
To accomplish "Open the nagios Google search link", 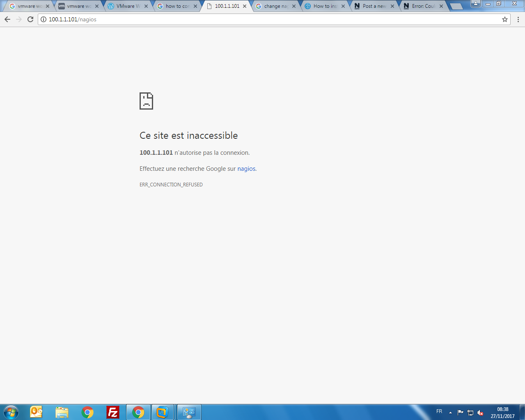I will point(246,169).
